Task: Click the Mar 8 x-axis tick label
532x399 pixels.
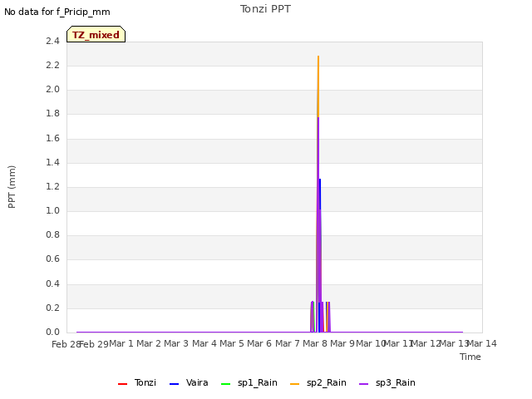Action: [x=315, y=343]
